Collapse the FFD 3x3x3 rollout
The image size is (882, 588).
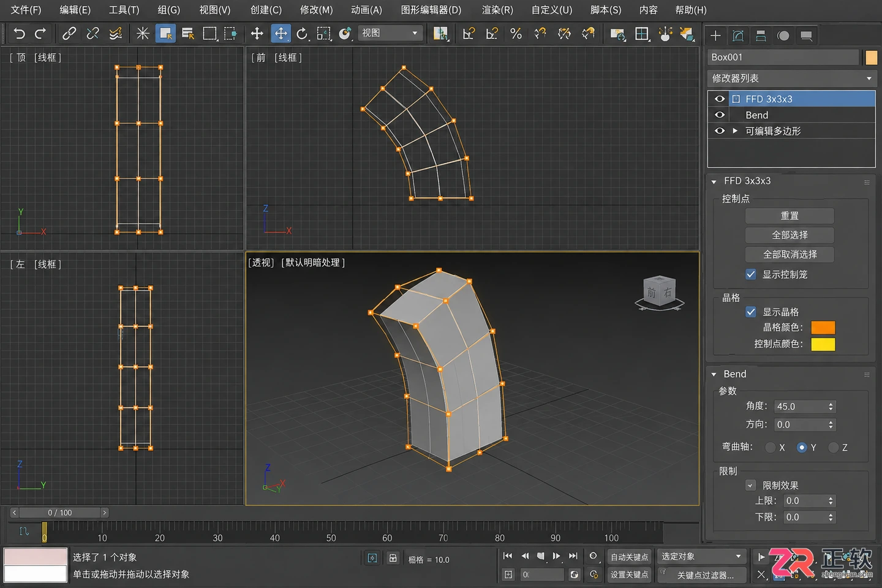[x=714, y=182]
